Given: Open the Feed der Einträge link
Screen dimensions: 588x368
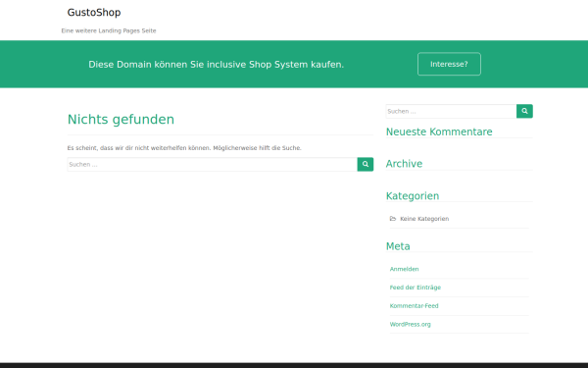Looking at the screenshot, I should 416,288.
